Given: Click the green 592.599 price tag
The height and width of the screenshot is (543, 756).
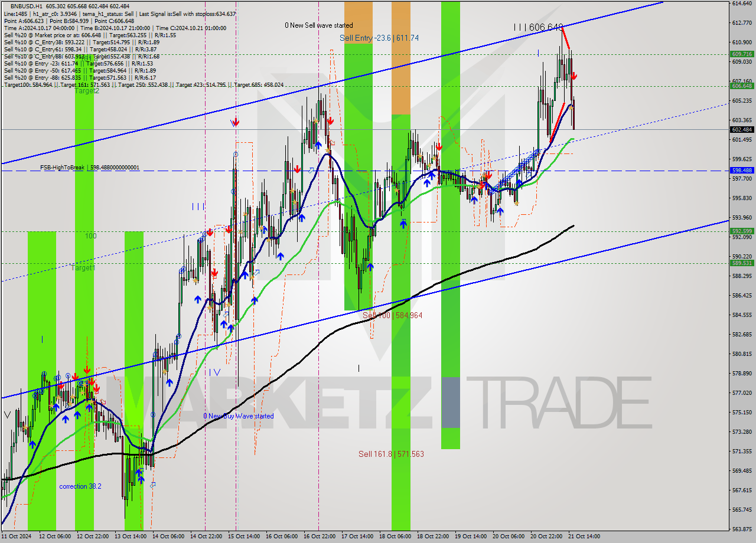Looking at the screenshot, I should 742,231.
